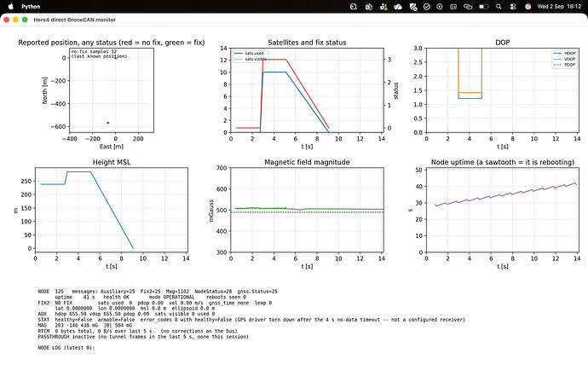Click the circled checkmark menu bar icon
This screenshot has width=588, height=382.
coord(427,6)
